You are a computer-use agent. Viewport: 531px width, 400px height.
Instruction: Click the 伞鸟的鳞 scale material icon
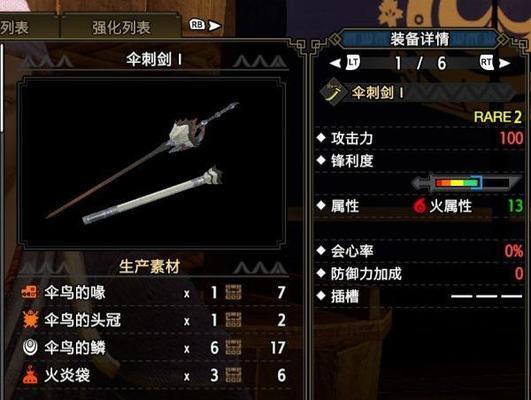(30, 347)
